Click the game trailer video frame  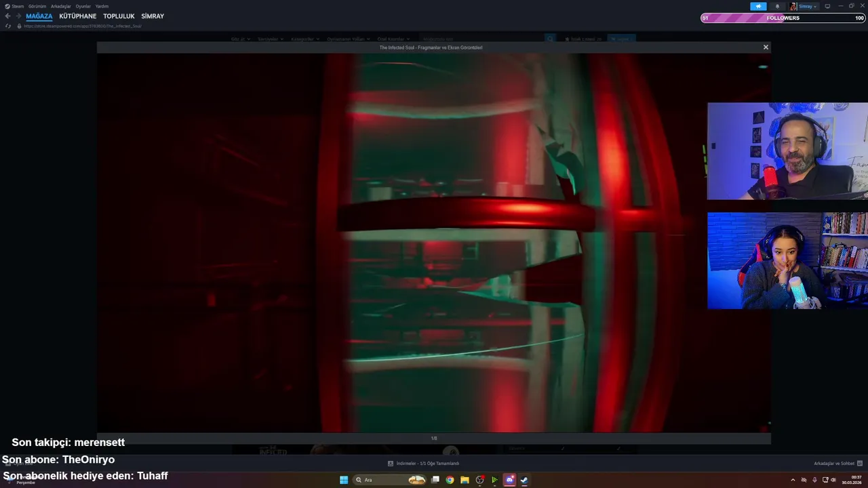coord(434,243)
